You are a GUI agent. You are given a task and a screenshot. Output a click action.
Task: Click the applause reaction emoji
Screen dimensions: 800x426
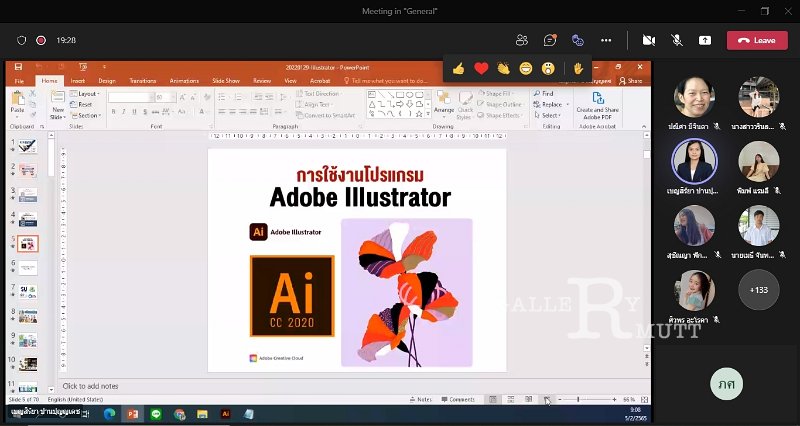[x=504, y=69]
